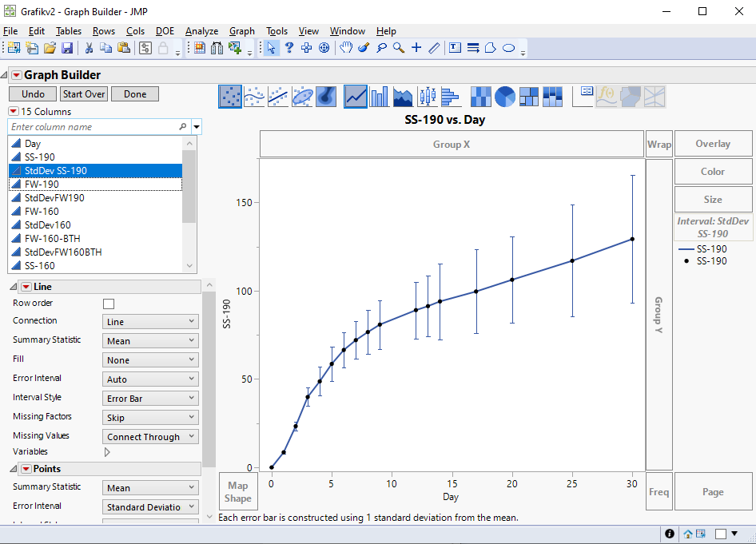This screenshot has height=544, width=756.
Task: Open the Tables menu
Action: (x=69, y=31)
